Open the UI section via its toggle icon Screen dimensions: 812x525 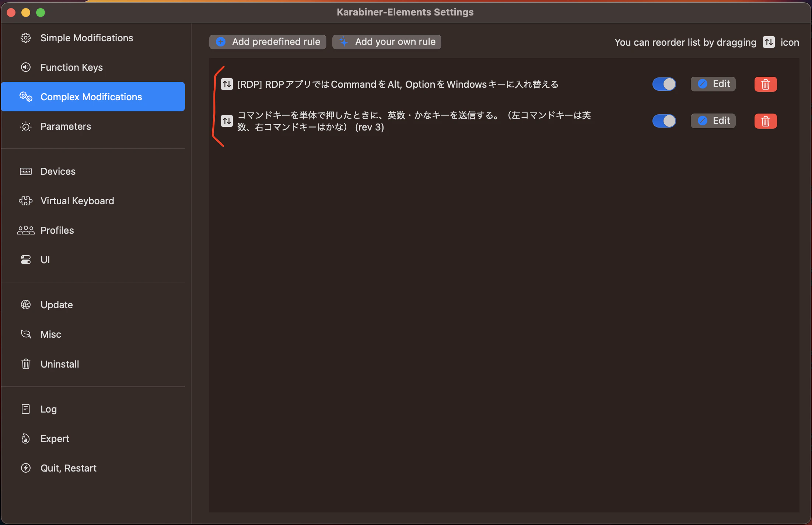click(25, 260)
